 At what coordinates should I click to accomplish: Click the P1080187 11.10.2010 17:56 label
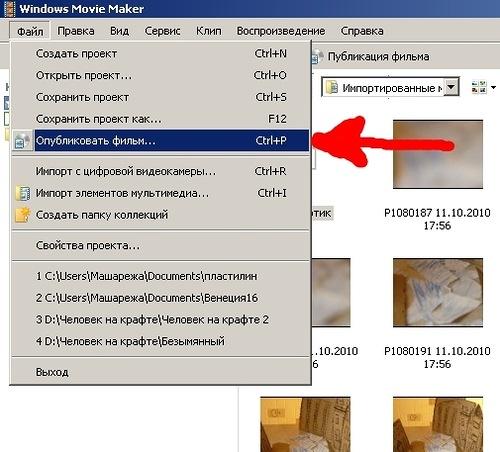(437, 219)
